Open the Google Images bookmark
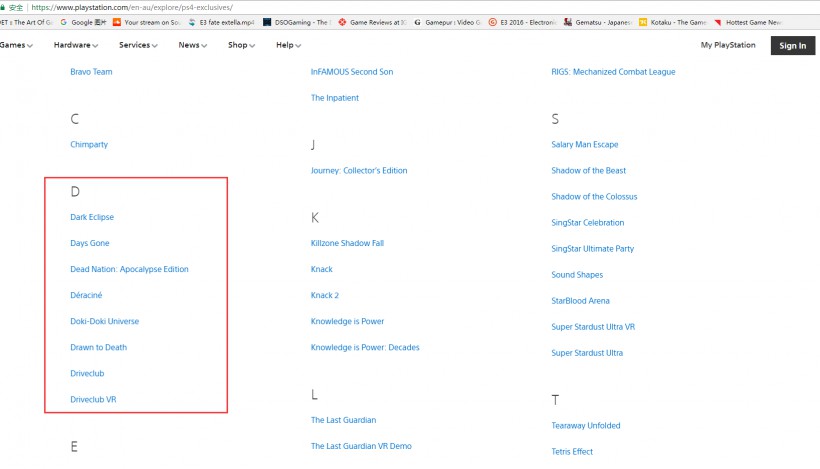 pos(83,22)
